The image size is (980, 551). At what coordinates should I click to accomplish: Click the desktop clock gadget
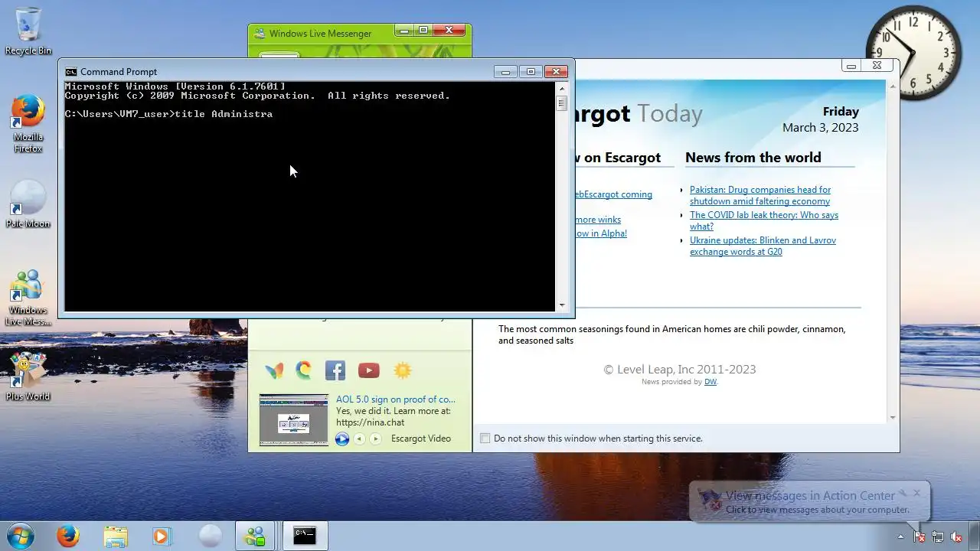click(913, 52)
